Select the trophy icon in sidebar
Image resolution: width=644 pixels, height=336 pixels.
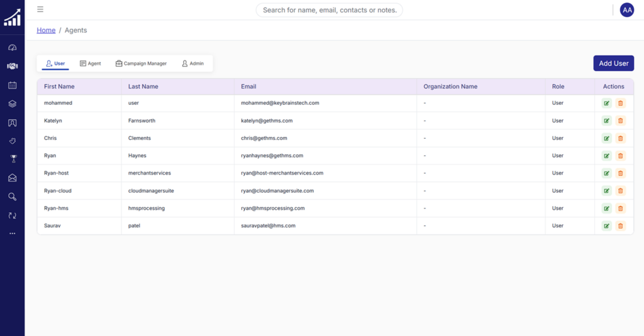click(12, 159)
